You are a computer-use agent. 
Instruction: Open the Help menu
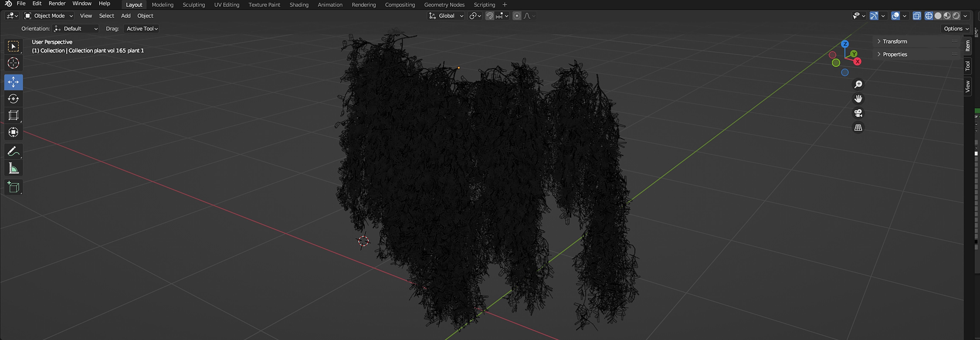pyautogui.click(x=104, y=3)
